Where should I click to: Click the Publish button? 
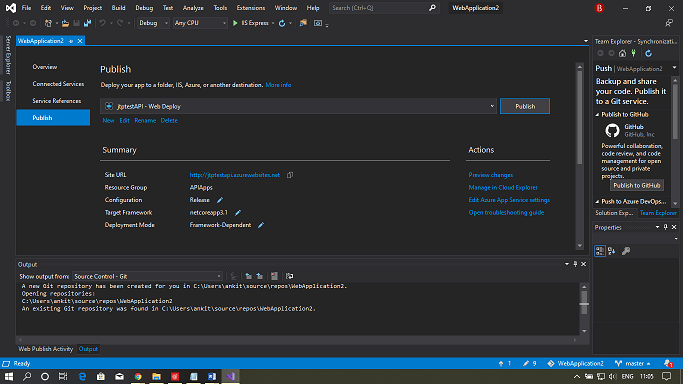525,106
